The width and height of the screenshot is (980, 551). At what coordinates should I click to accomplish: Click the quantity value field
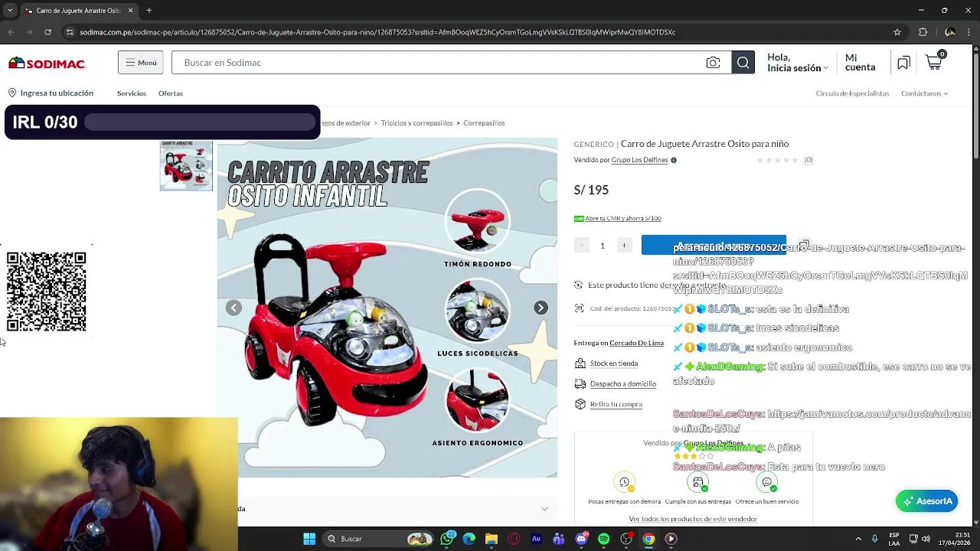603,245
